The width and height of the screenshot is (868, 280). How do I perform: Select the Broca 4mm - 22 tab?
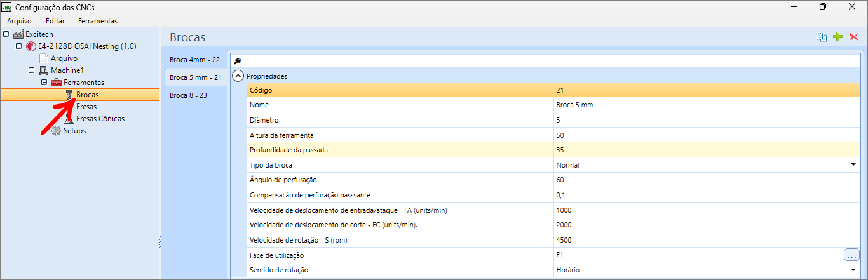coord(194,60)
